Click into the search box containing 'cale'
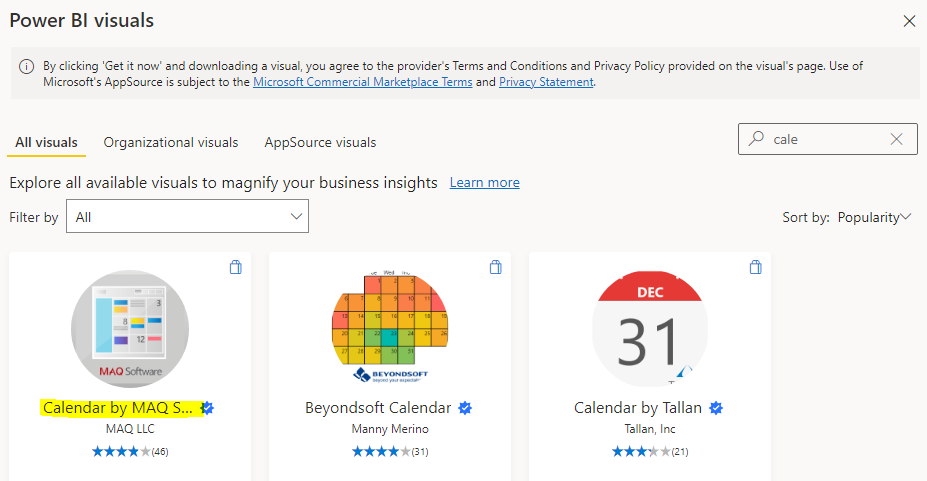The image size is (927, 481). click(x=828, y=139)
